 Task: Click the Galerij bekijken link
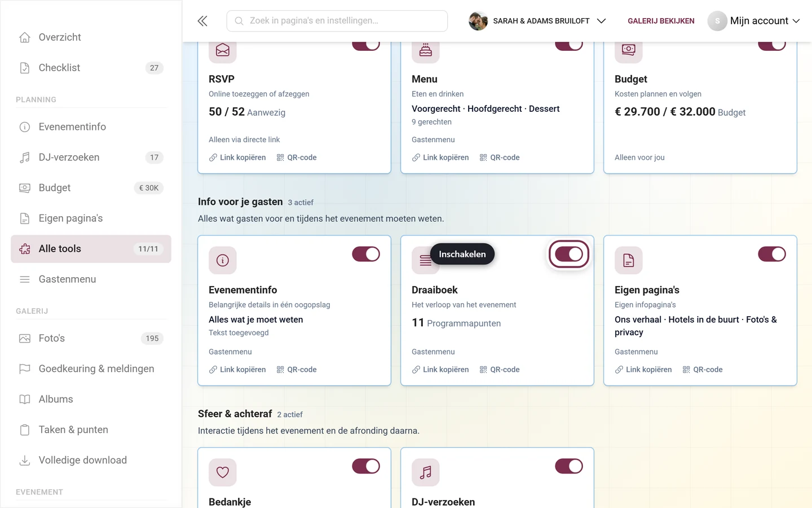661,21
